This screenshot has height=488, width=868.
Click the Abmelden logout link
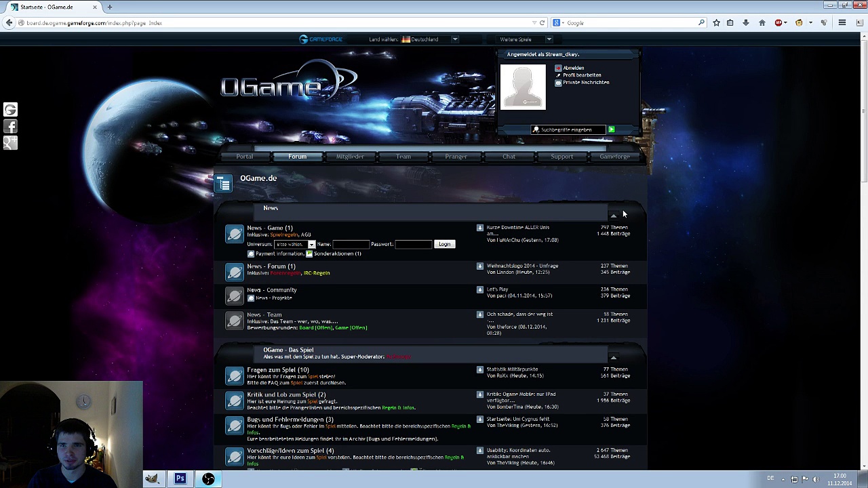tap(573, 68)
